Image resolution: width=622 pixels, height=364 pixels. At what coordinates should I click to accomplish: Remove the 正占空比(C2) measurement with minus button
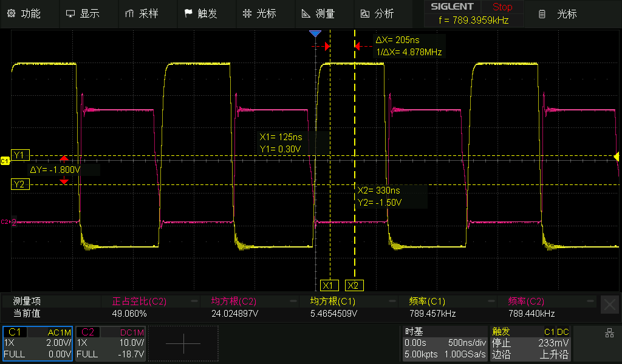click(x=194, y=301)
